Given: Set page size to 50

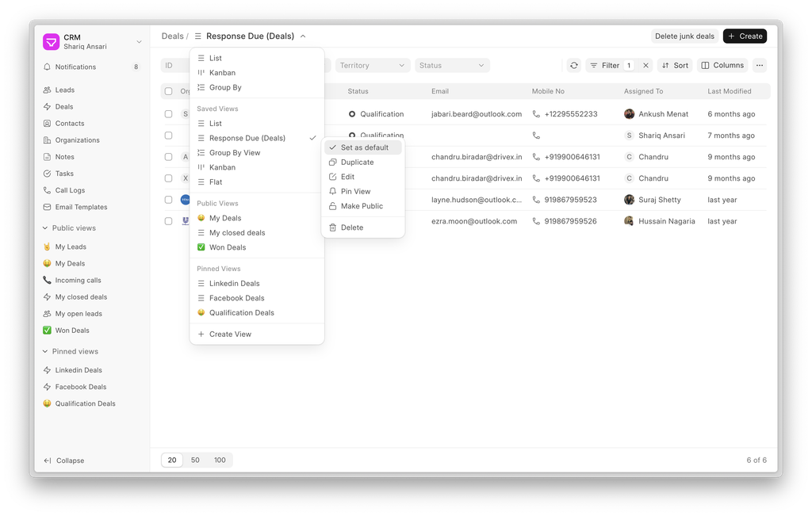Looking at the screenshot, I should 195,460.
